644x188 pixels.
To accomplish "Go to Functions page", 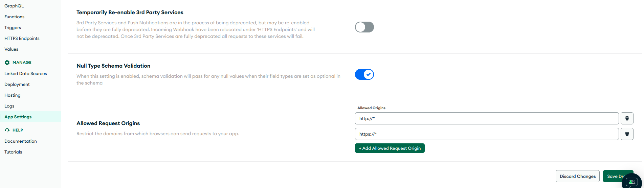I will pyautogui.click(x=15, y=17).
